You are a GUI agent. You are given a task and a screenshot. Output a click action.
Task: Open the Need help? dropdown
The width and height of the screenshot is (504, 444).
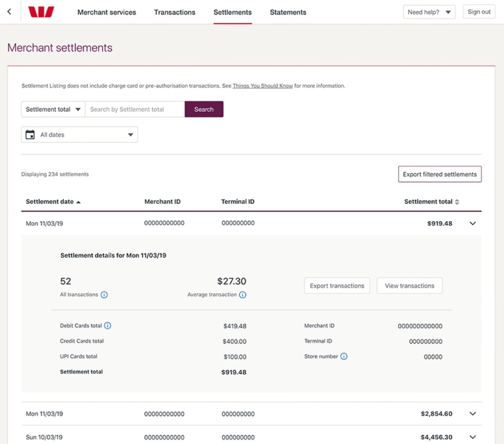429,12
